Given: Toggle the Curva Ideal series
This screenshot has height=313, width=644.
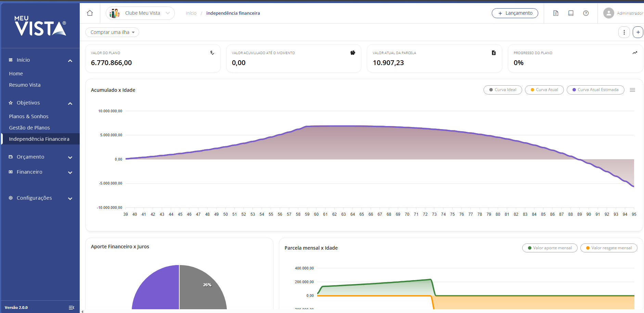Looking at the screenshot, I should coord(503,90).
